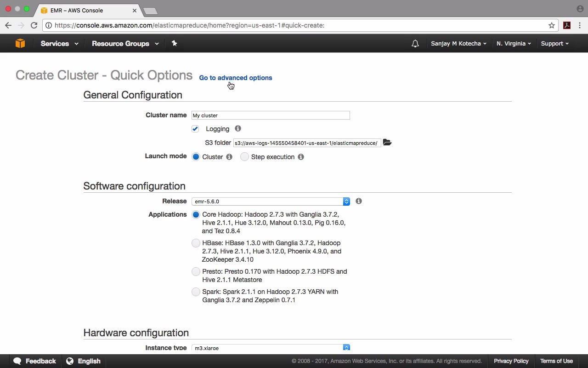
Task: Expand the Resource Groups menu
Action: pos(125,44)
